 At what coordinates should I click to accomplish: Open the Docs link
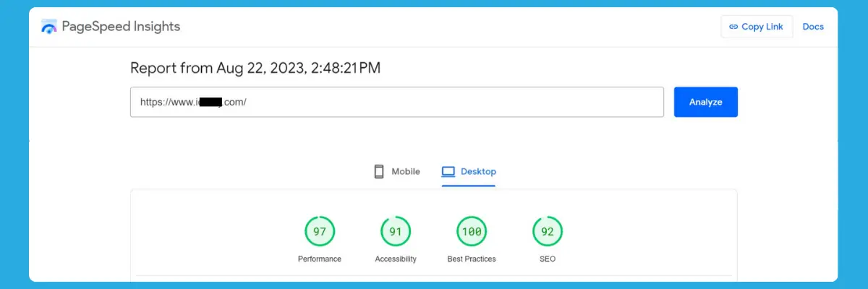813,27
